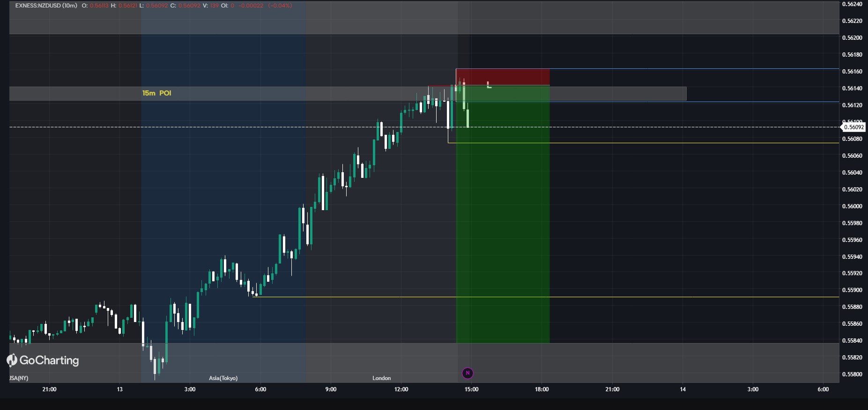The image size is (868, 410).
Task: Click the 13 date label on time axis
Action: (120, 389)
